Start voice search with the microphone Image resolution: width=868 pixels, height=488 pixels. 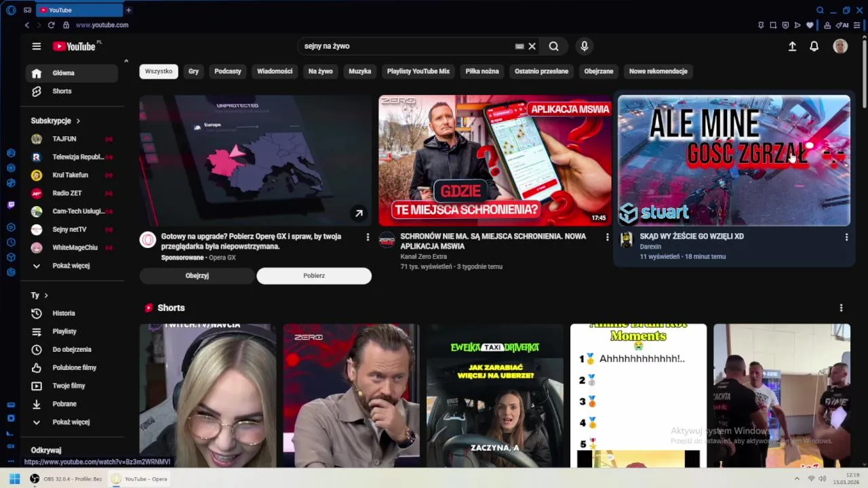tap(585, 46)
